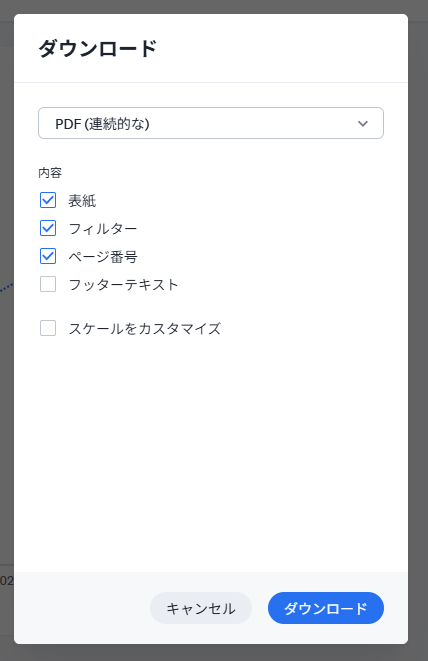This screenshot has height=661, width=428.
Task: Click the フィルター option label
Action: pyautogui.click(x=103, y=228)
